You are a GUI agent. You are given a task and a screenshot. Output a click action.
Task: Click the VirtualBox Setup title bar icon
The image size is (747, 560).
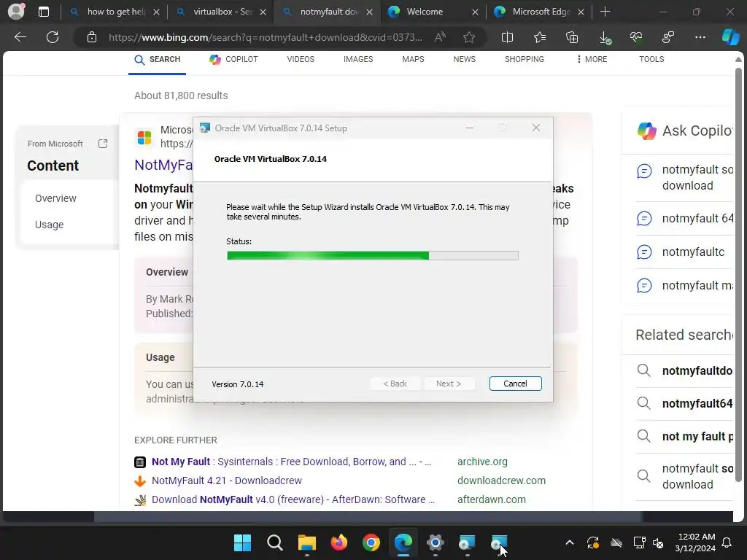tap(205, 128)
